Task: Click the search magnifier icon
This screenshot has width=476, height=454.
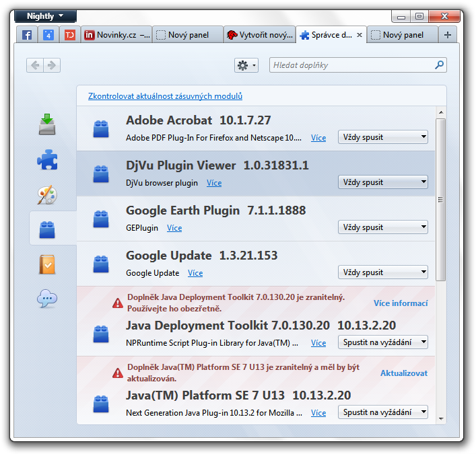Action: click(439, 65)
